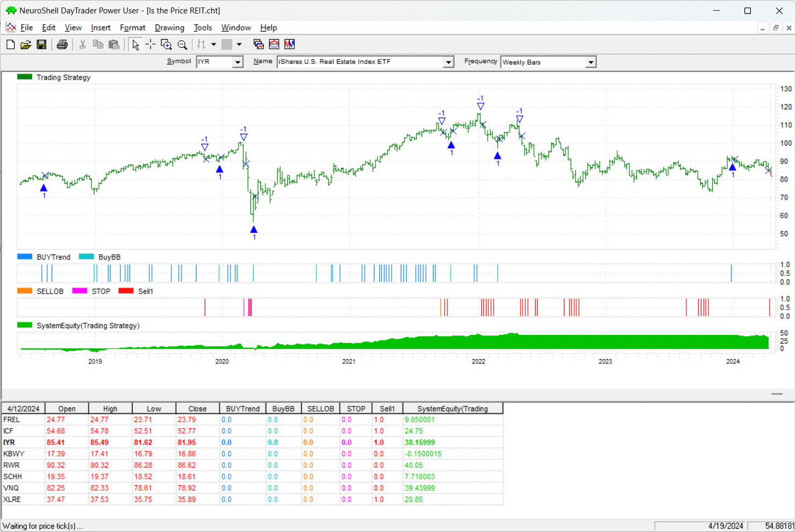Screen dimensions: 796x532
Task: Click the Low column header
Action: coord(154,409)
